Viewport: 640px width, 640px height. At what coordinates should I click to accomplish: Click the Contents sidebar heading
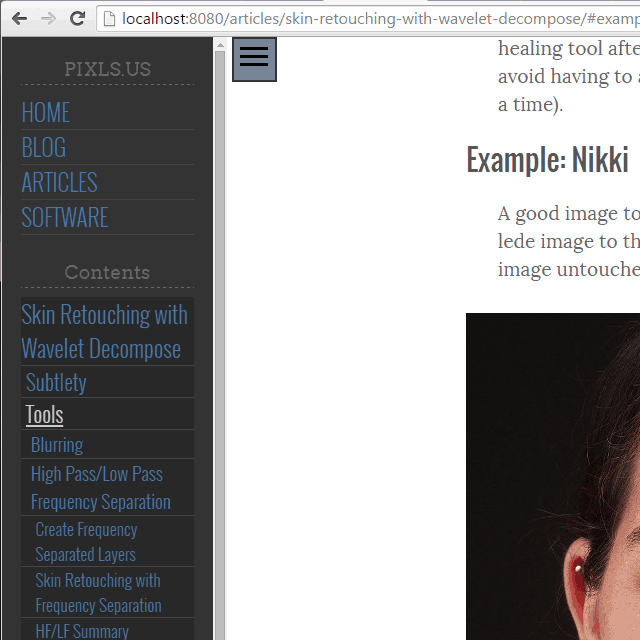coord(107,272)
